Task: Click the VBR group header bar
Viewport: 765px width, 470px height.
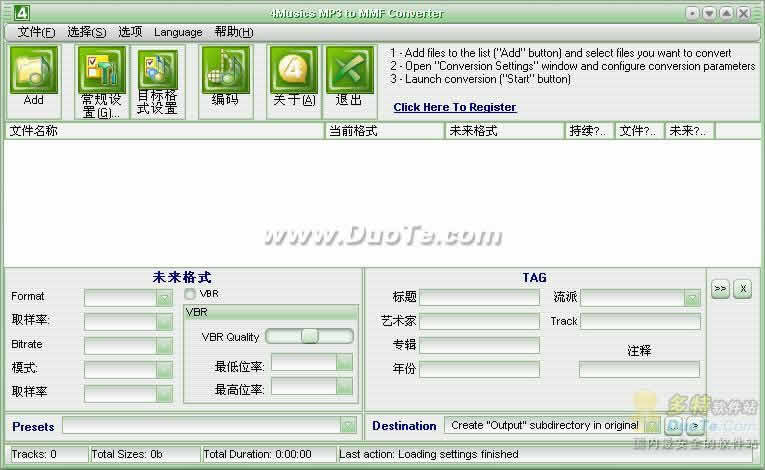Action: click(x=271, y=312)
